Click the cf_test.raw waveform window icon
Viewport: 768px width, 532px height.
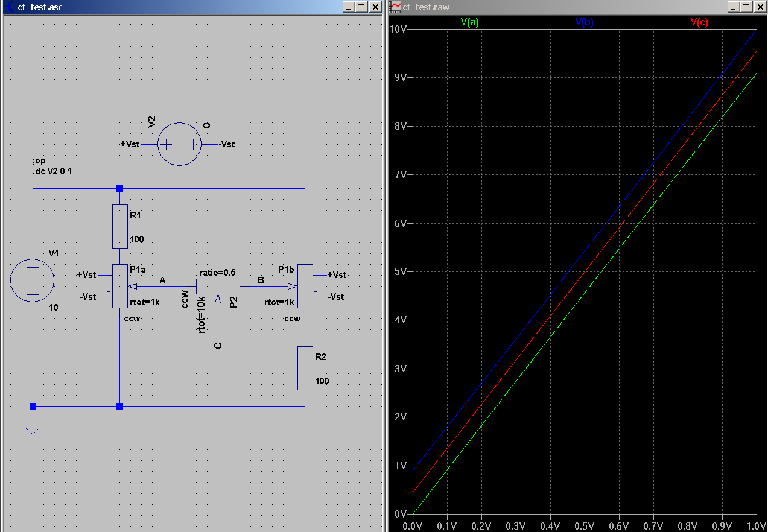pos(396,7)
